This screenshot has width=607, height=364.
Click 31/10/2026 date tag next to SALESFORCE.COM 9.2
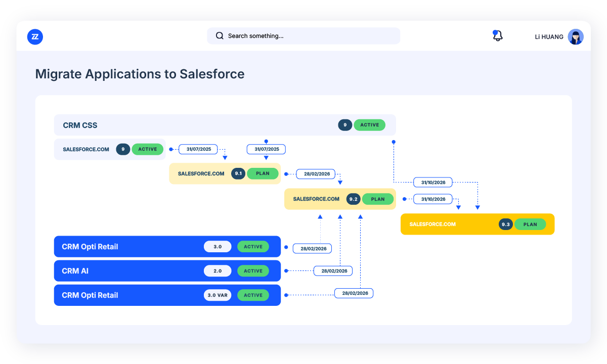(433, 199)
